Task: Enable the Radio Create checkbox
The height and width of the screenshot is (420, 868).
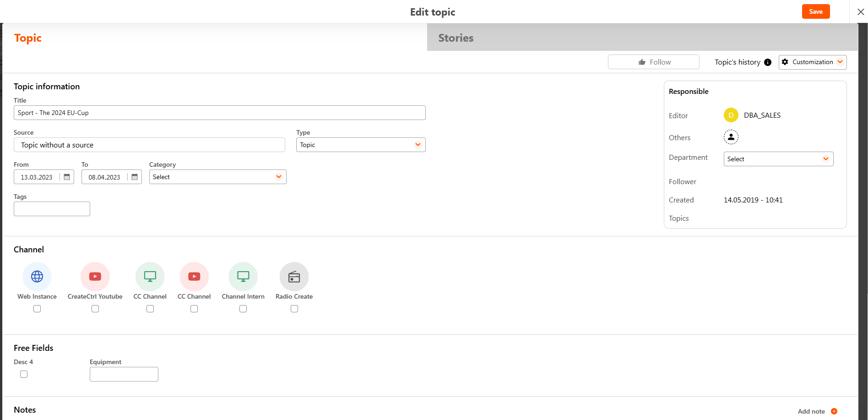Action: pos(294,309)
